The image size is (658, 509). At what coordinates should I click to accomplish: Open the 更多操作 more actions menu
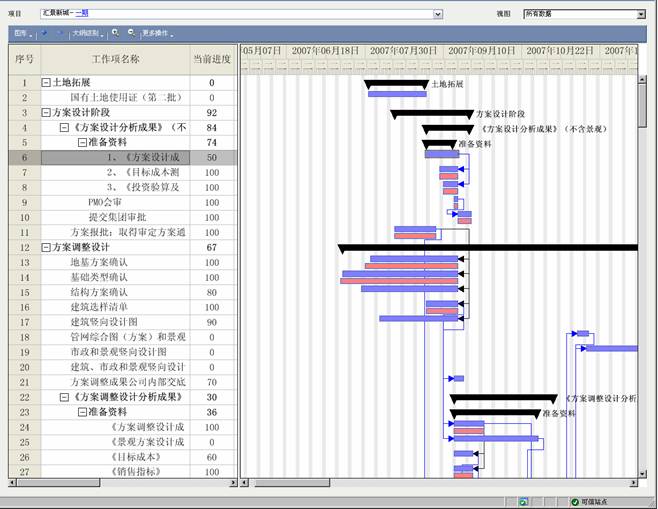point(157,33)
